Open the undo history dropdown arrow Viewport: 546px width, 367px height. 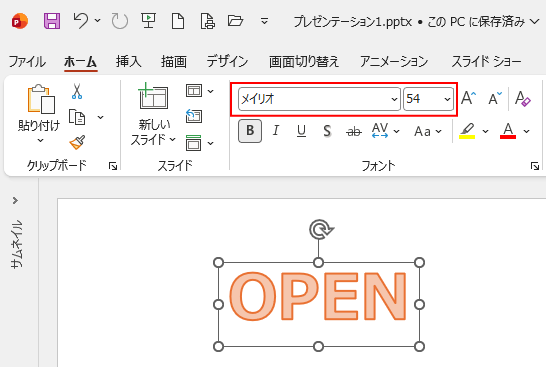pyautogui.click(x=98, y=21)
